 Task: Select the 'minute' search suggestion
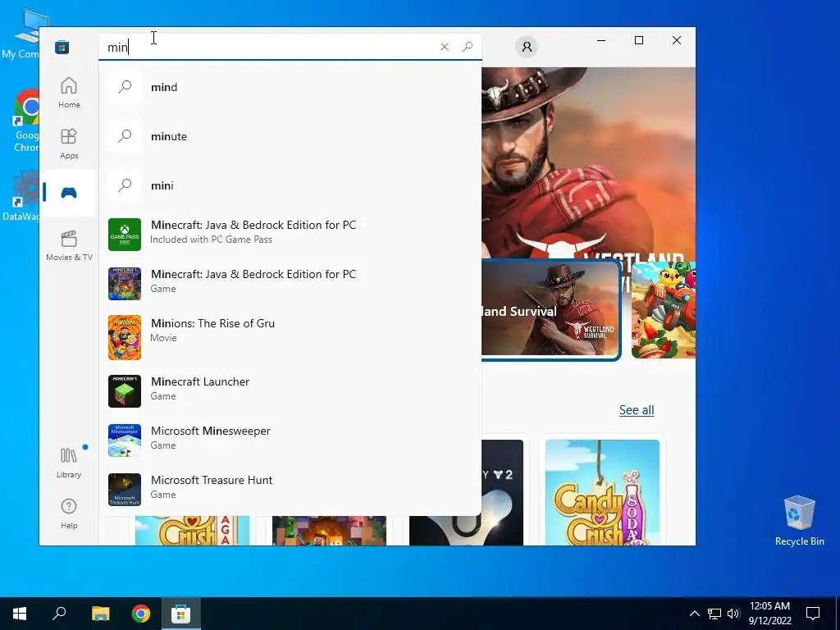(x=290, y=136)
